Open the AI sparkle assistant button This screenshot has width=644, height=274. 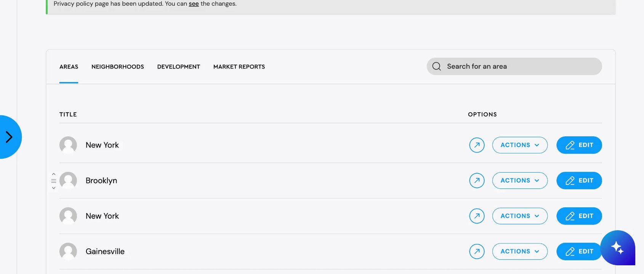coord(617,248)
